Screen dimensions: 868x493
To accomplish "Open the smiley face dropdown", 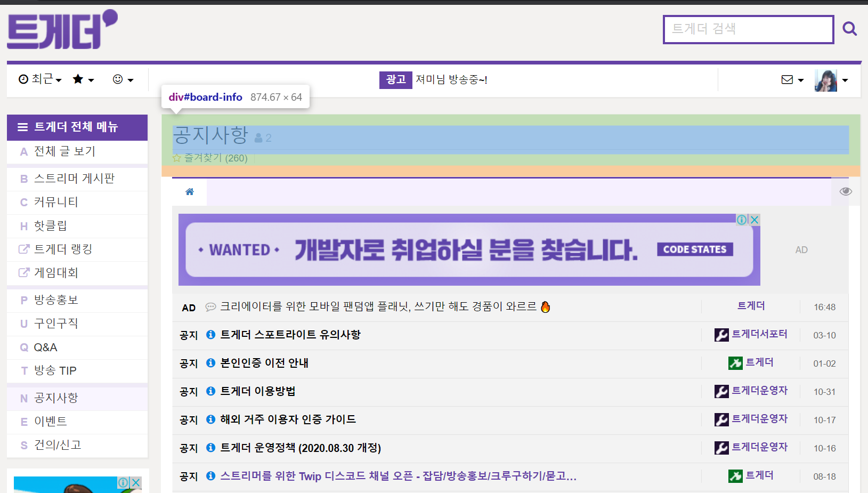I will 123,79.
